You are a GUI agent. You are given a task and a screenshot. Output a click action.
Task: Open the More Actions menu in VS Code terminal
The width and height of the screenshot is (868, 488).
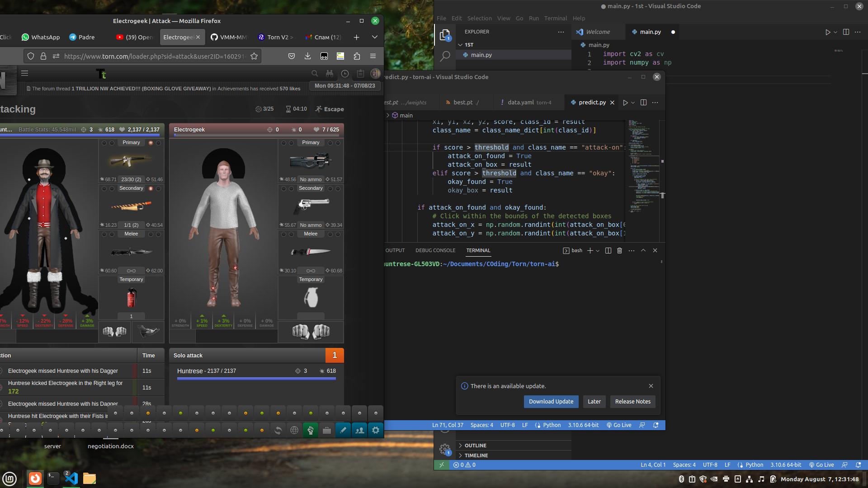point(630,250)
